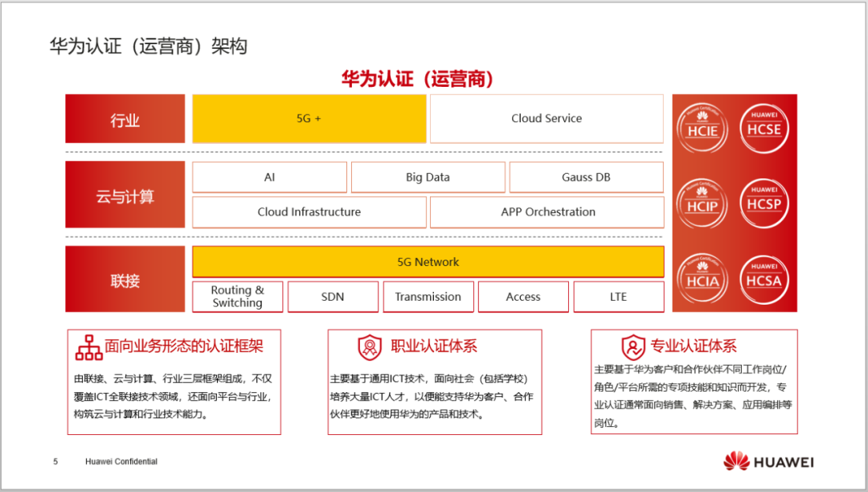Click the Huawei Confidential footer text
The image size is (868, 492).
tap(121, 461)
